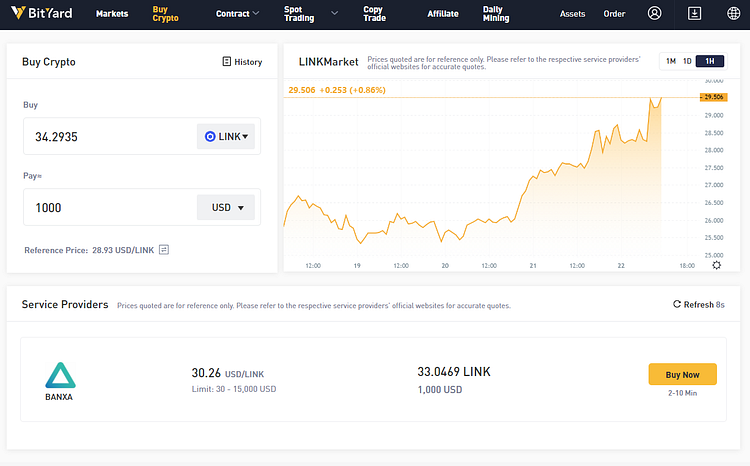The image size is (750, 466).
Task: Open the LINK currency dropdown arrow
Action: pos(245,136)
